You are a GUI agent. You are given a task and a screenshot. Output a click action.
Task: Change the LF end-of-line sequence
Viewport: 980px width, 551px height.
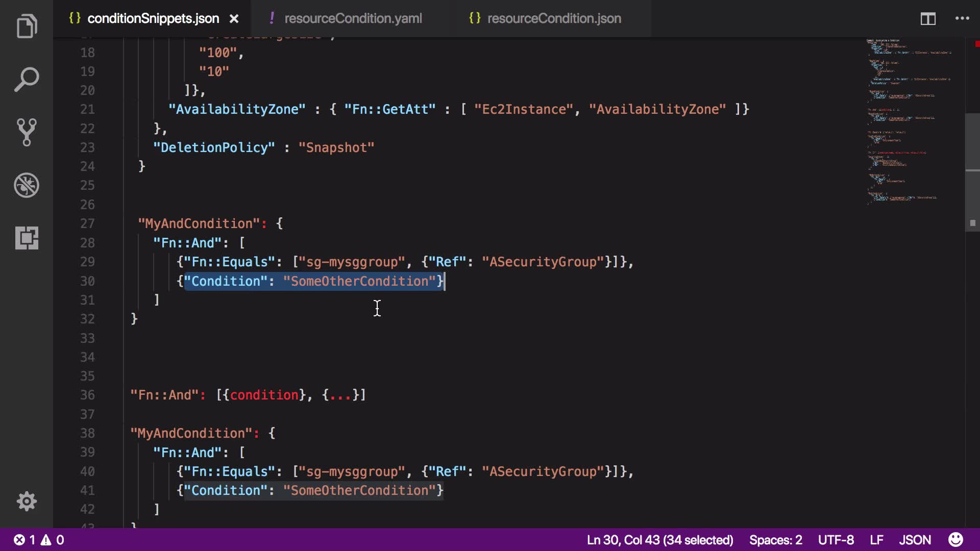(876, 540)
